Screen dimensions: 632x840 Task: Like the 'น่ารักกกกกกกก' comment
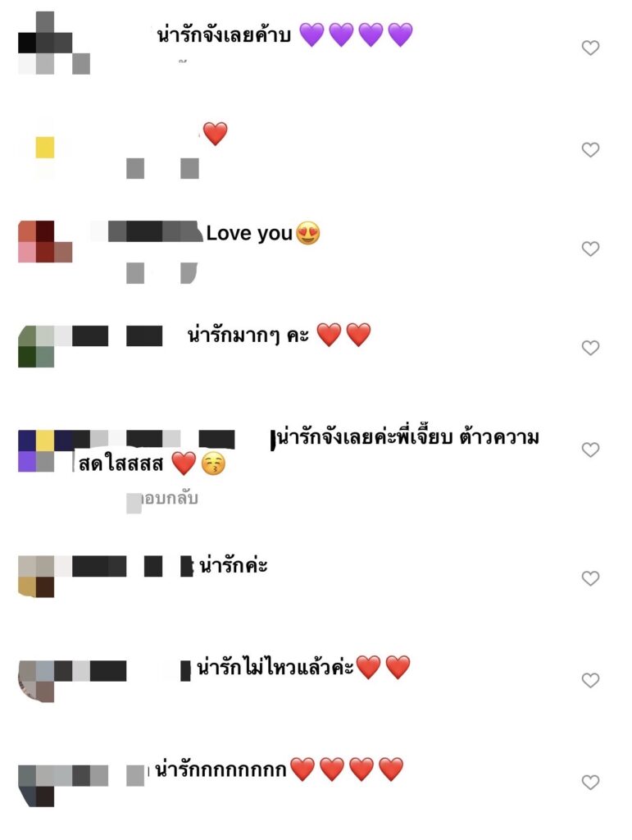[x=590, y=782]
